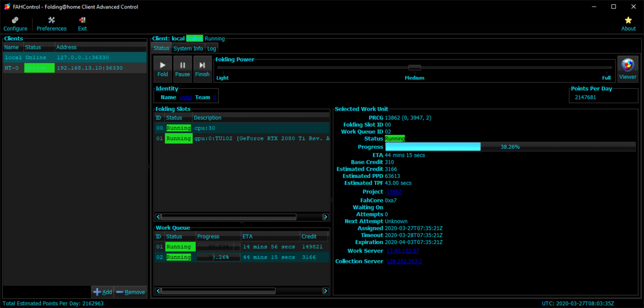Adjust the Folding Power slider handle

(414, 68)
